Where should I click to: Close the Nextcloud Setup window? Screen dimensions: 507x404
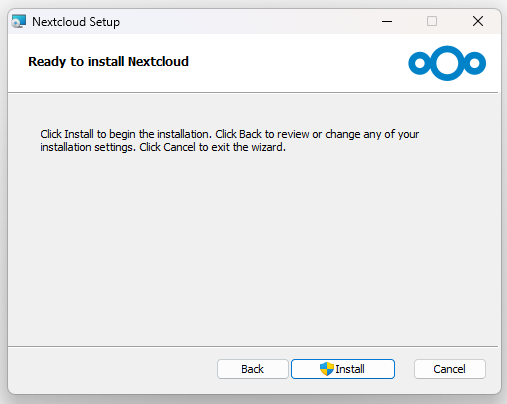click(478, 21)
